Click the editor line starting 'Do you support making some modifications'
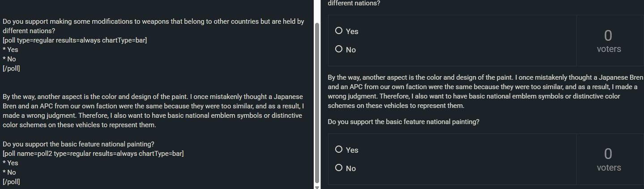The height and width of the screenshot is (189, 644). [153, 21]
